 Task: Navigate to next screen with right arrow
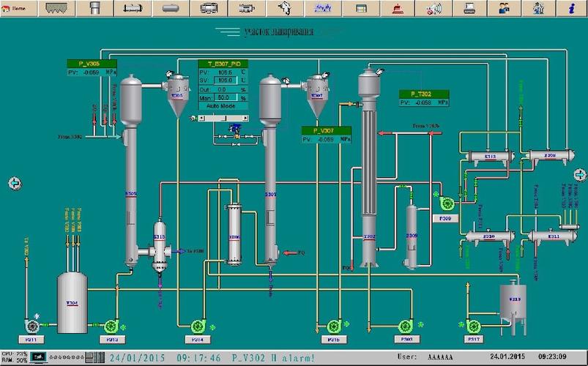pos(580,175)
